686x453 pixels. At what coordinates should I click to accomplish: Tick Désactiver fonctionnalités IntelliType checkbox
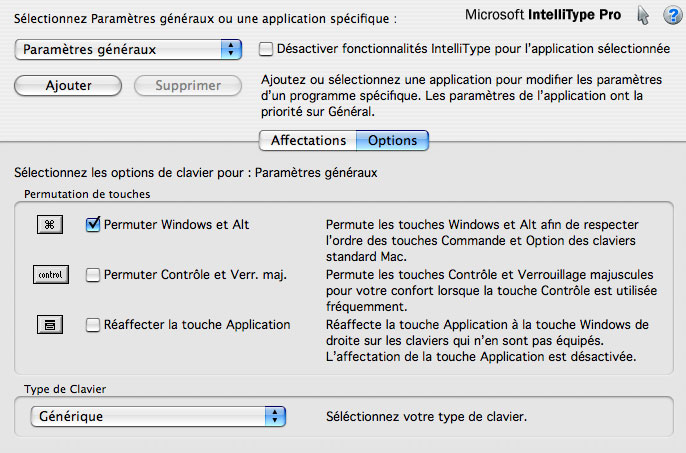(266, 49)
